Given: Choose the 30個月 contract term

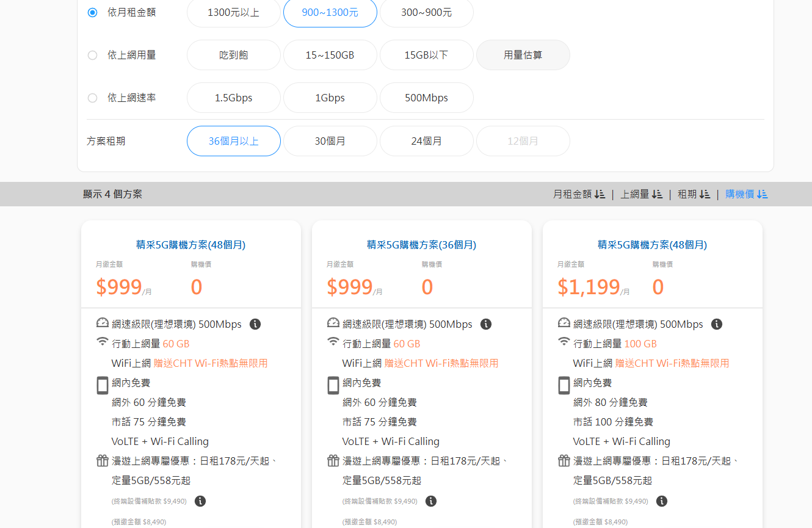Looking at the screenshot, I should (x=330, y=141).
